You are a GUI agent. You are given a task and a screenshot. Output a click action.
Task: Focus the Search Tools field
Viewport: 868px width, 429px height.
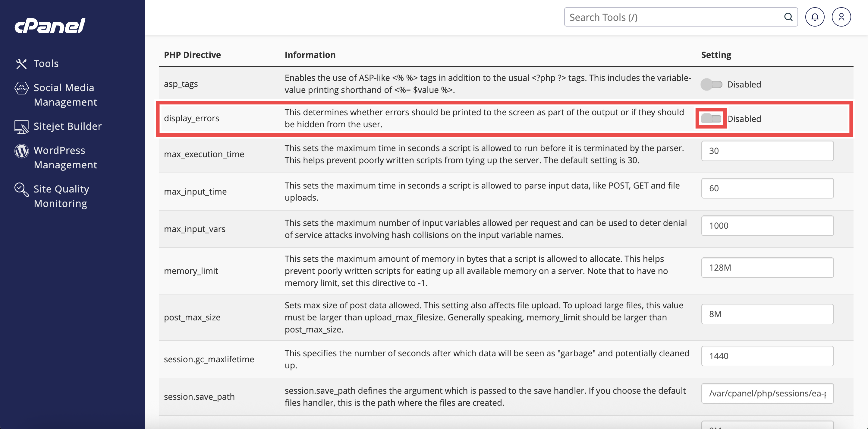[674, 17]
